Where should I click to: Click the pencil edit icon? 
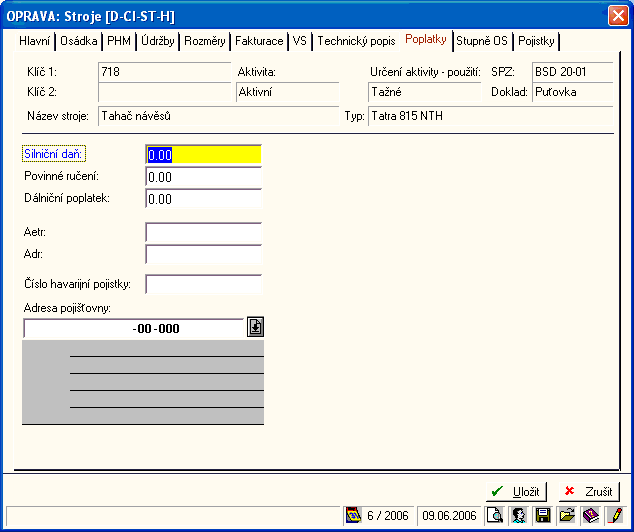coord(615,515)
